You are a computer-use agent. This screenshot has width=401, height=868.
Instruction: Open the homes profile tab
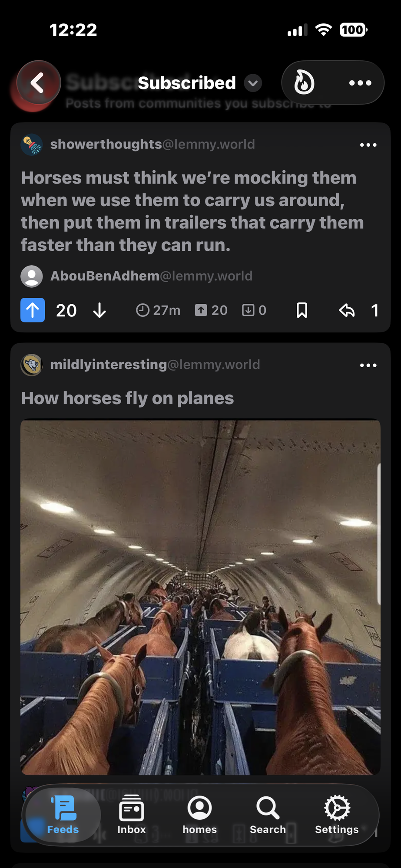[x=199, y=814]
